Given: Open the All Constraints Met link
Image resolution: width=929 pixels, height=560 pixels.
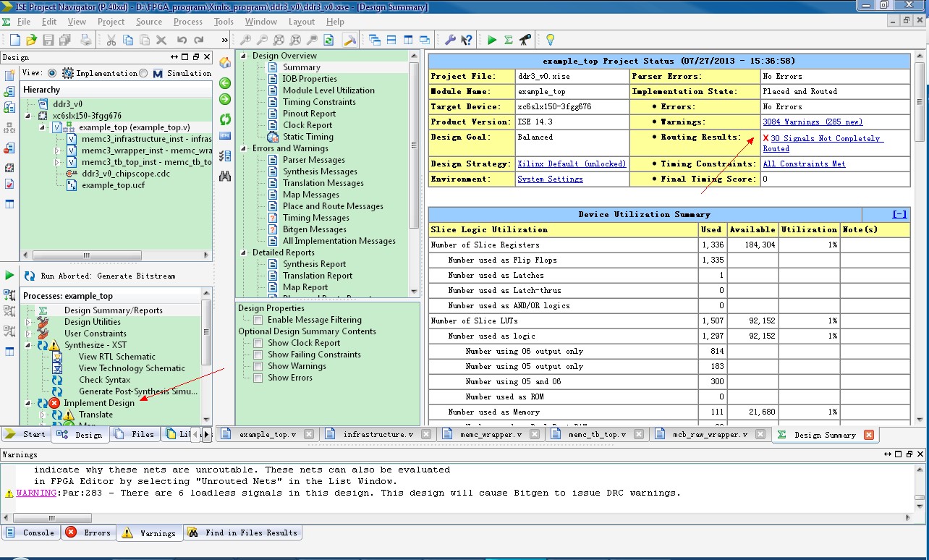Looking at the screenshot, I should [804, 164].
